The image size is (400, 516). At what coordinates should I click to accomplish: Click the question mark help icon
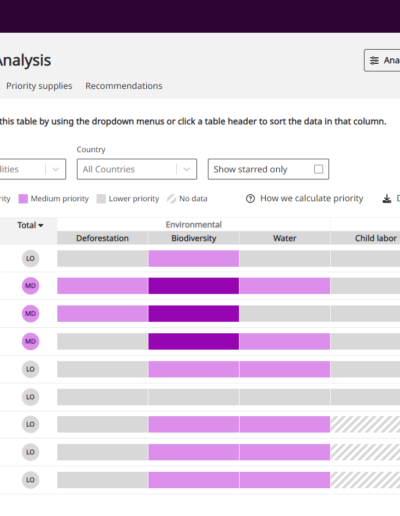tap(250, 199)
